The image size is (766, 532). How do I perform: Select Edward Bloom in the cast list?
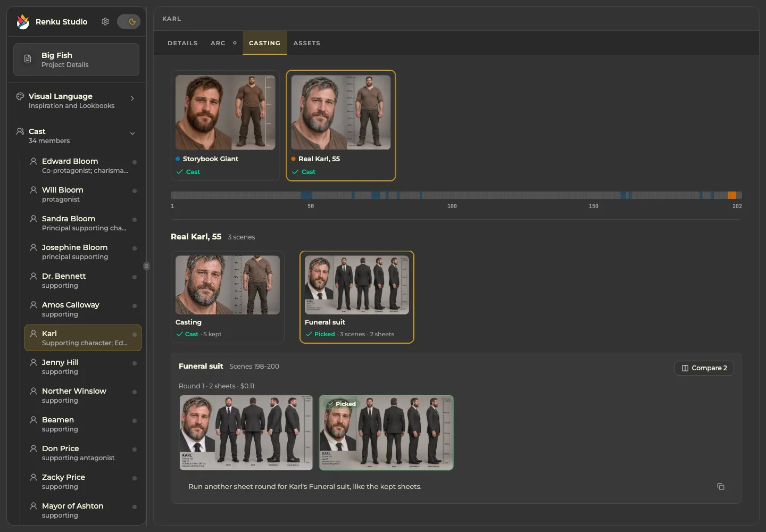(x=83, y=165)
